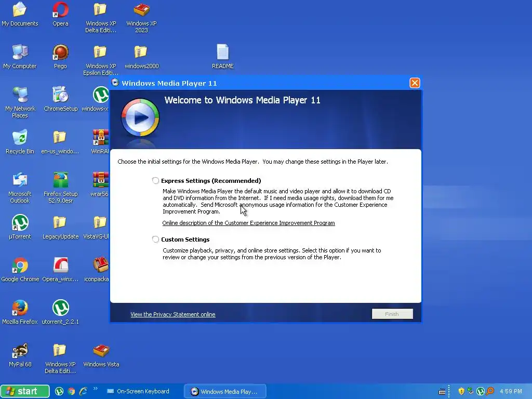This screenshot has height=399, width=532.
Task: Open Windows XP 2023 desktop icon
Action: (x=141, y=18)
